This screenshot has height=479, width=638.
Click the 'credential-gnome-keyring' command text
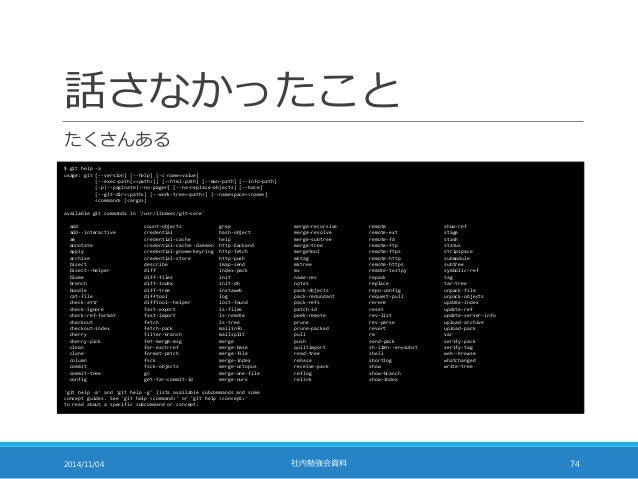coord(179,252)
